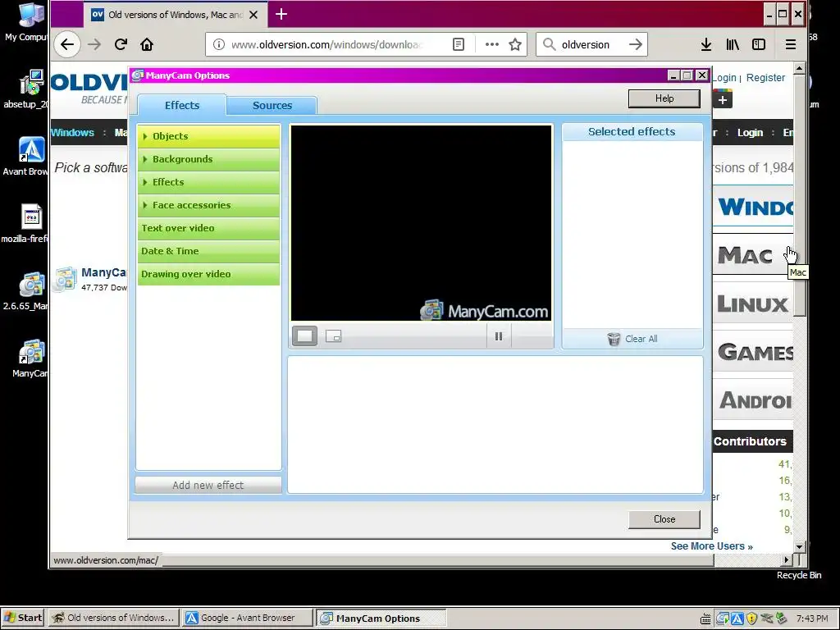This screenshot has height=630, width=840.
Task: Click the Firefox address bar URL field
Action: pyautogui.click(x=326, y=44)
